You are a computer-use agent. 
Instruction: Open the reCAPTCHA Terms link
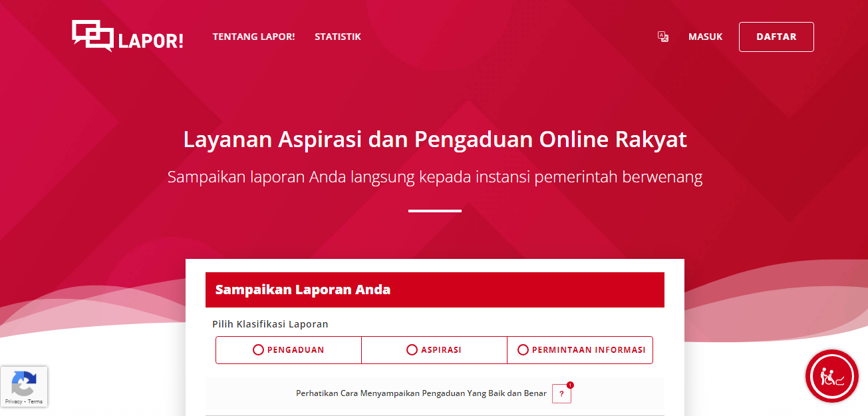(x=35, y=401)
